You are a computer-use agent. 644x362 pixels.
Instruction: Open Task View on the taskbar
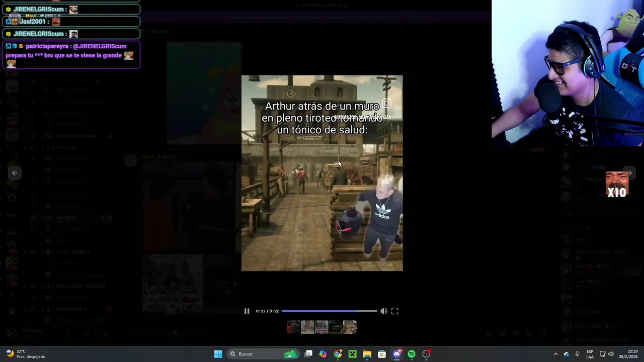308,354
